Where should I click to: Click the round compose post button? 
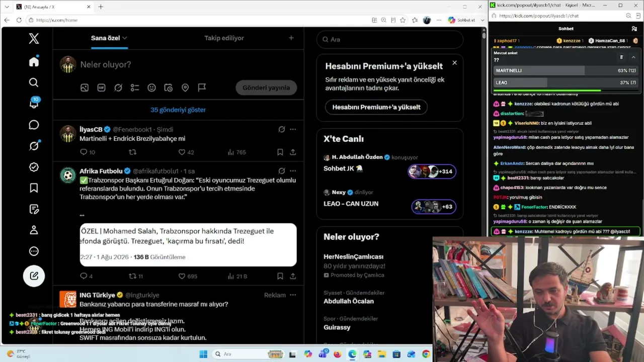(34, 276)
